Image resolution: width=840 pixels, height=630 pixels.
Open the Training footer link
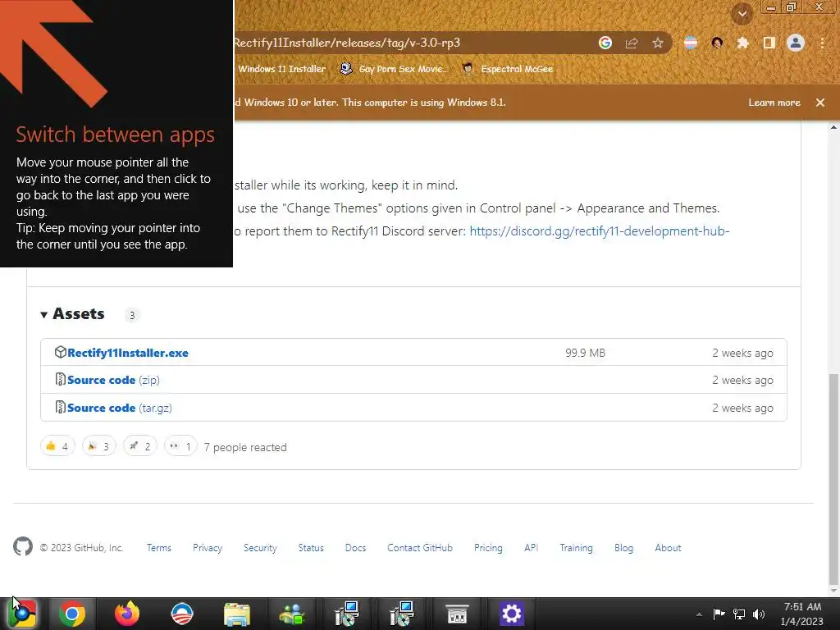576,547
